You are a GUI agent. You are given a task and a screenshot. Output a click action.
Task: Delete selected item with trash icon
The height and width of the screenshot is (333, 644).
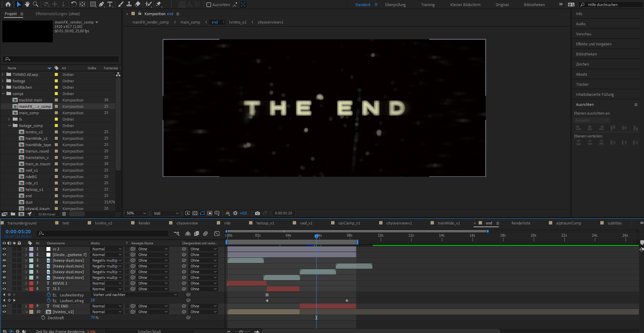click(x=64, y=214)
